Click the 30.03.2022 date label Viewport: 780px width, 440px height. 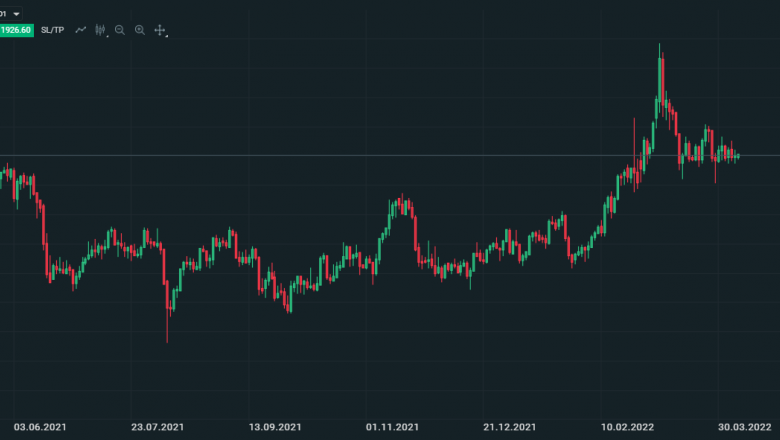[744, 426]
